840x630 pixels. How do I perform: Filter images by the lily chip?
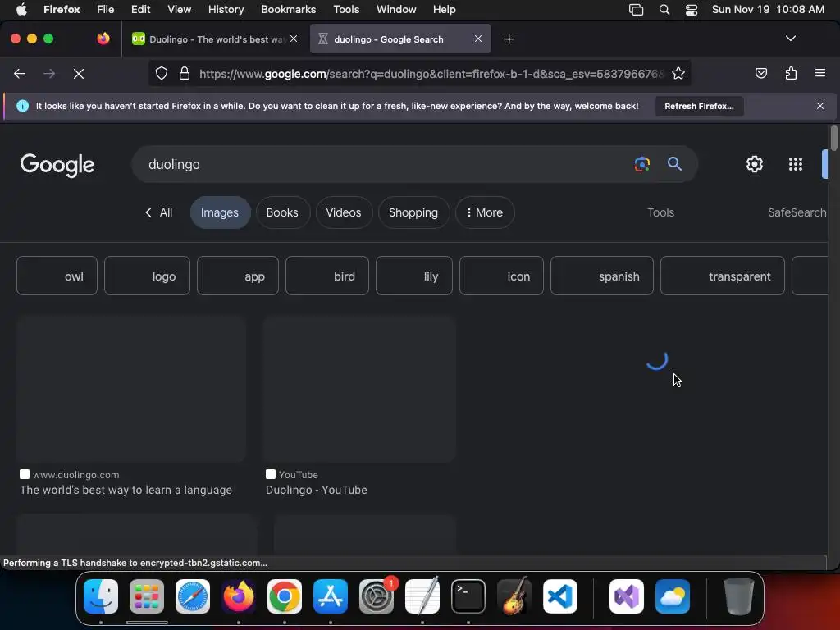414,276
